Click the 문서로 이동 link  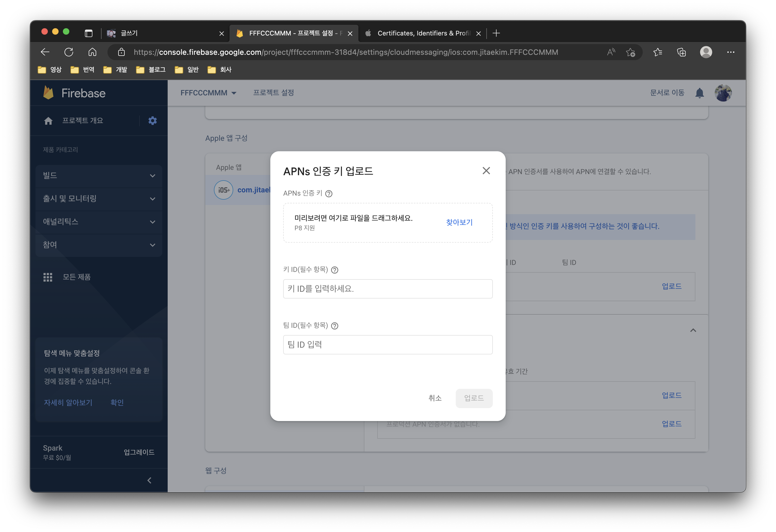point(667,92)
